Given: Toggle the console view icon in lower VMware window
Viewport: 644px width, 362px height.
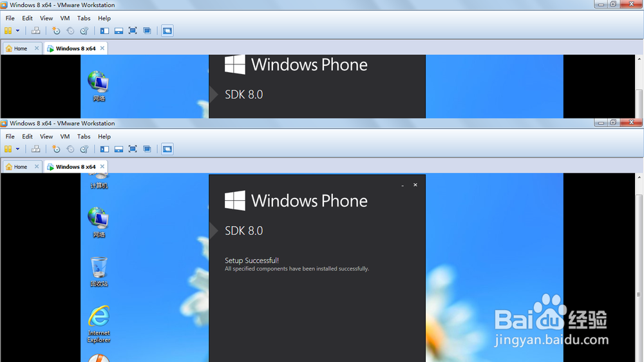Looking at the screenshot, I should coord(167,149).
